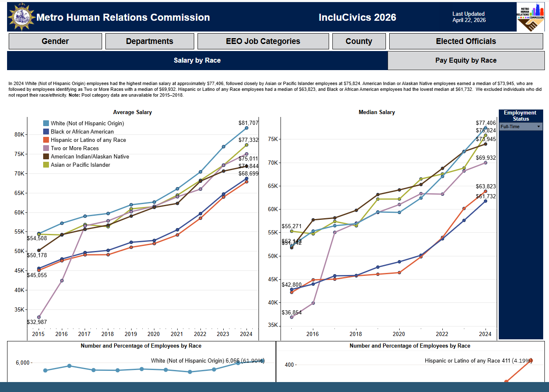Open the Gender tab
Image resolution: width=549 pixels, height=392 pixels.
(55, 41)
